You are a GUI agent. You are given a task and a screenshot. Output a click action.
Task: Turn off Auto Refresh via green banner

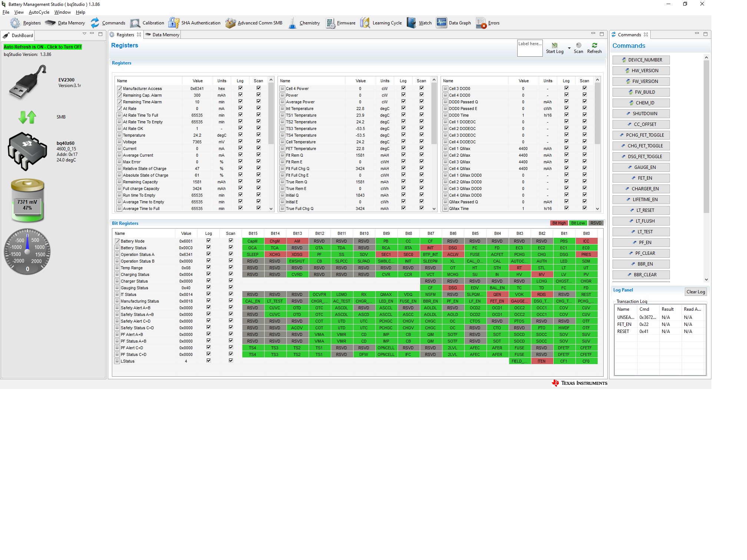pos(43,47)
